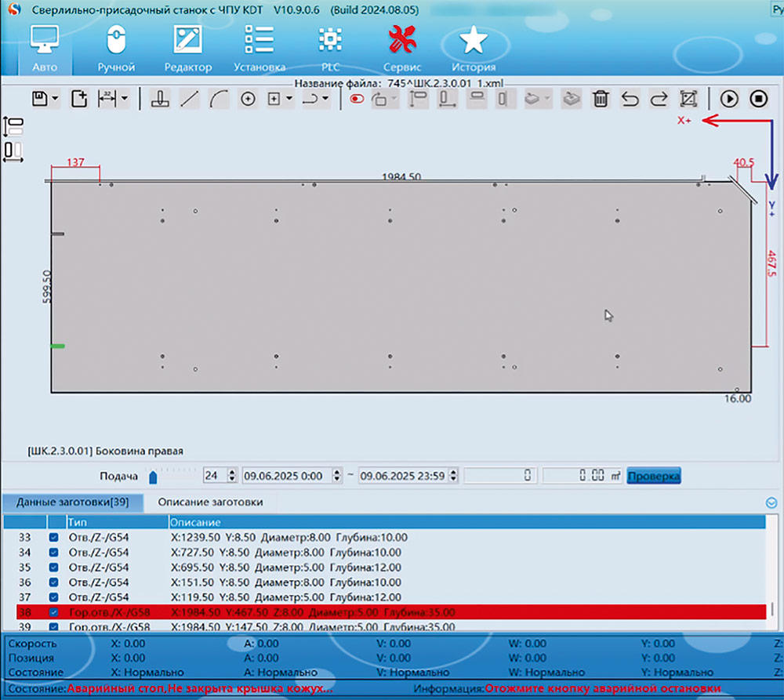Open the Редактор (Editor) mode
The width and height of the screenshot is (784, 700).
(187, 49)
